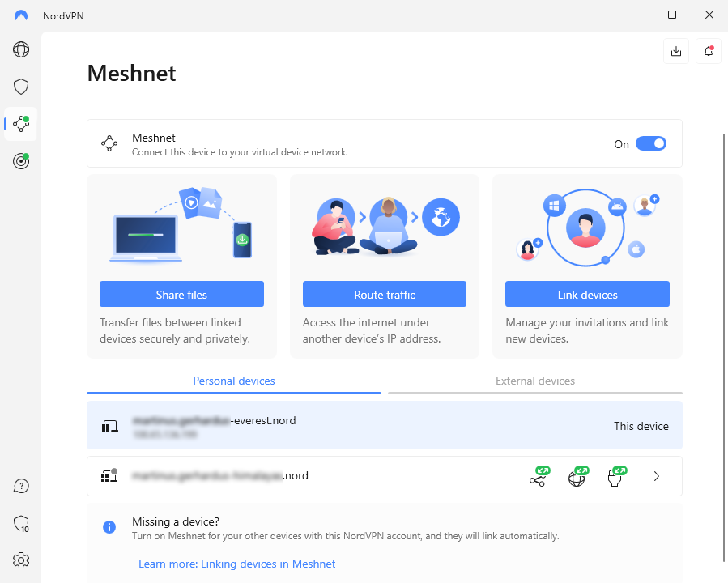
Task: Open the Meshnet icon in sidebar
Action: click(20, 124)
